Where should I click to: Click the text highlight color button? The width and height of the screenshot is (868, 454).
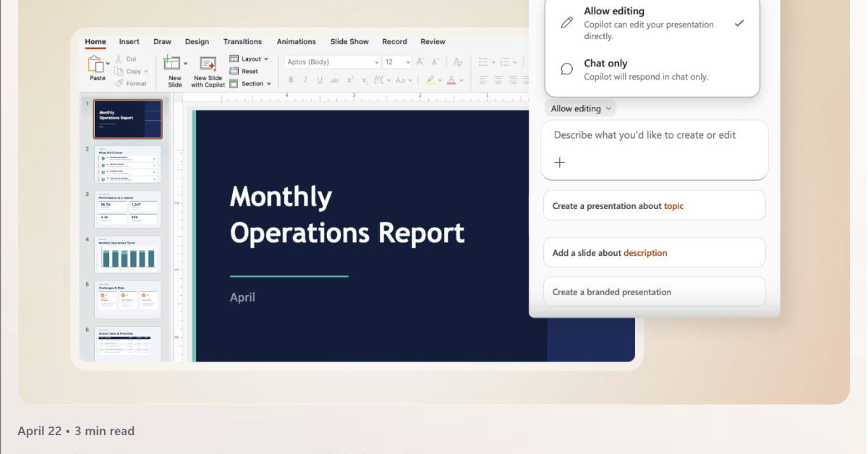pos(430,80)
